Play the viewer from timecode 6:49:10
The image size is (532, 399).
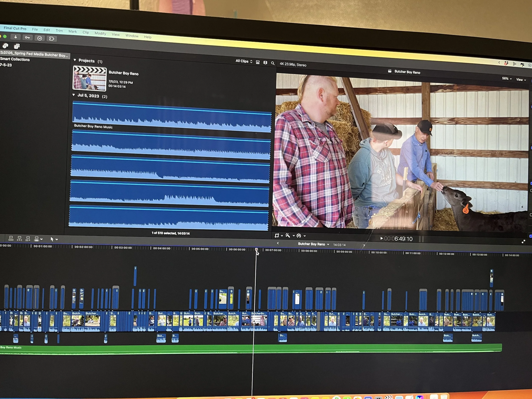point(381,238)
